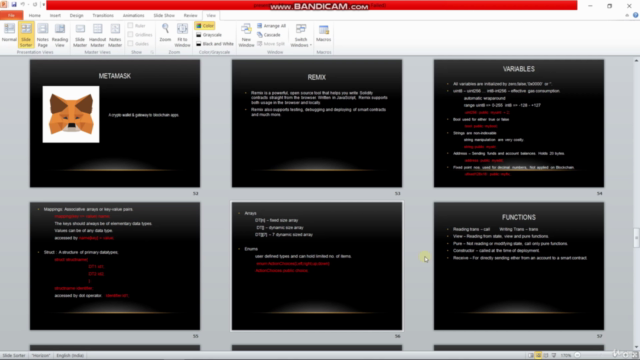Viewport: 640px width, 360px height.
Task: Open the Show group dialog launcher
Action: coord(152,52)
